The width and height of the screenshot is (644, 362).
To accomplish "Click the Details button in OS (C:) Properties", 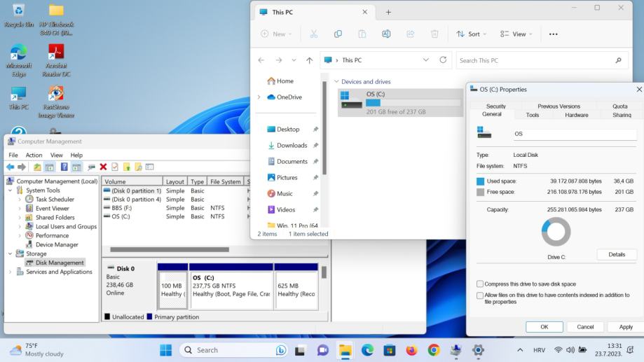I will 617,255.
